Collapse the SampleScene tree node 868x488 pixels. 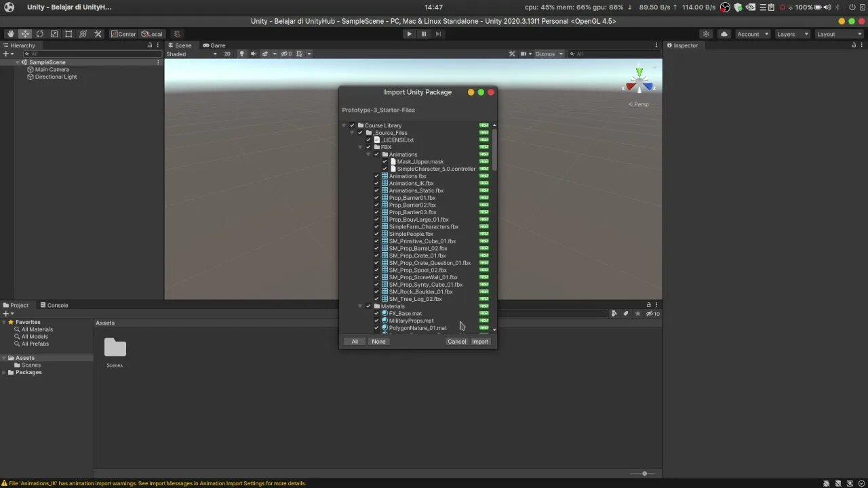point(18,62)
